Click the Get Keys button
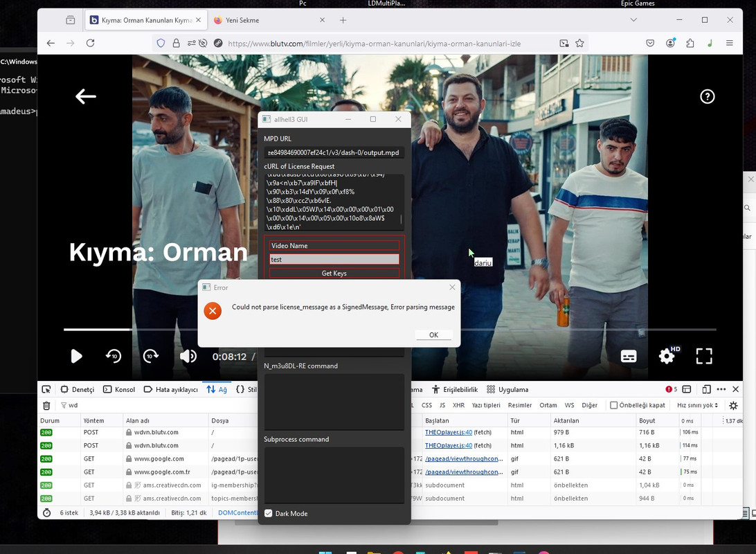 click(334, 273)
